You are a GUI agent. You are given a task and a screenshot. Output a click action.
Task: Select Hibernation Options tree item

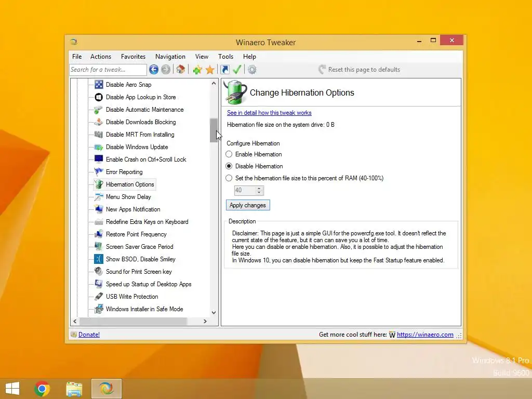click(x=130, y=184)
